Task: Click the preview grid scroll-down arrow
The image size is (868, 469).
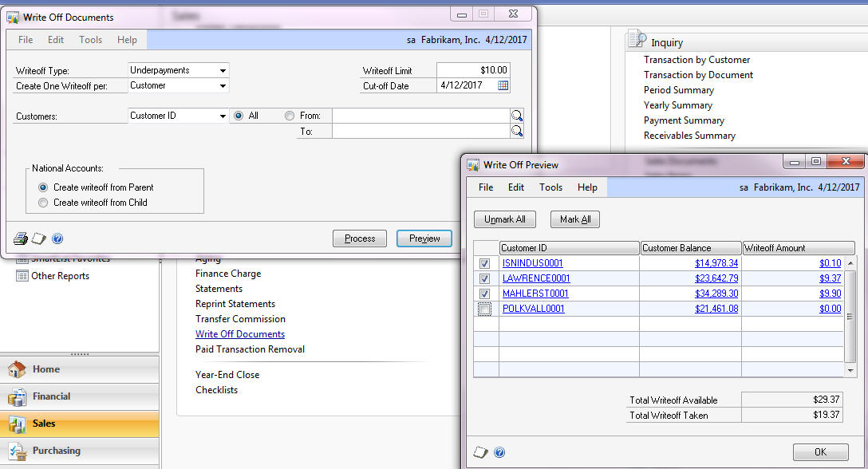Action: (850, 370)
